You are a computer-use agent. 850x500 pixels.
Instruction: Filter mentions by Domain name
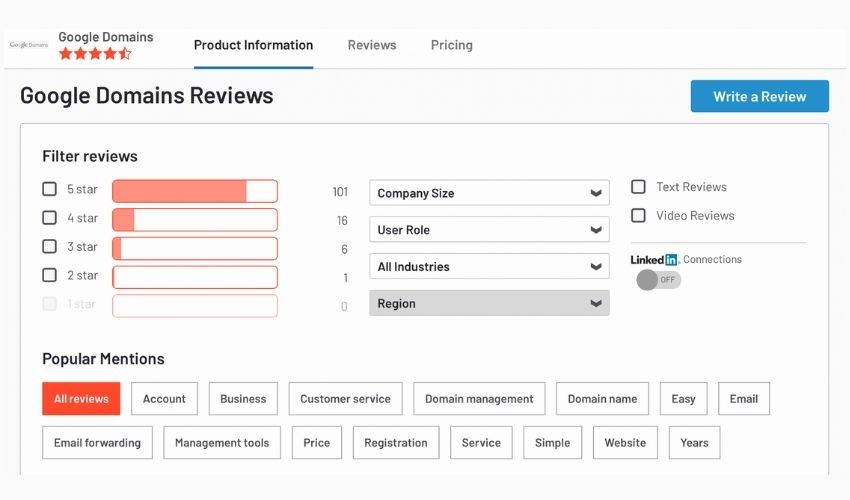click(602, 399)
